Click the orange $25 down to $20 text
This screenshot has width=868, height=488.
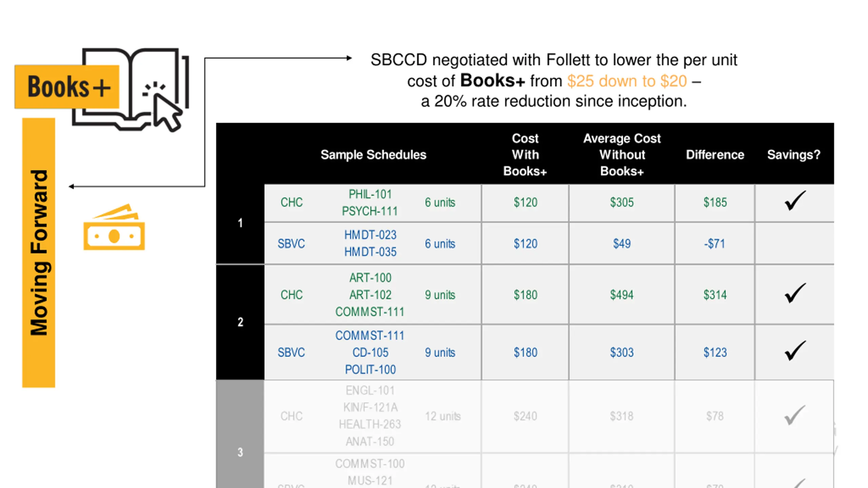click(627, 81)
